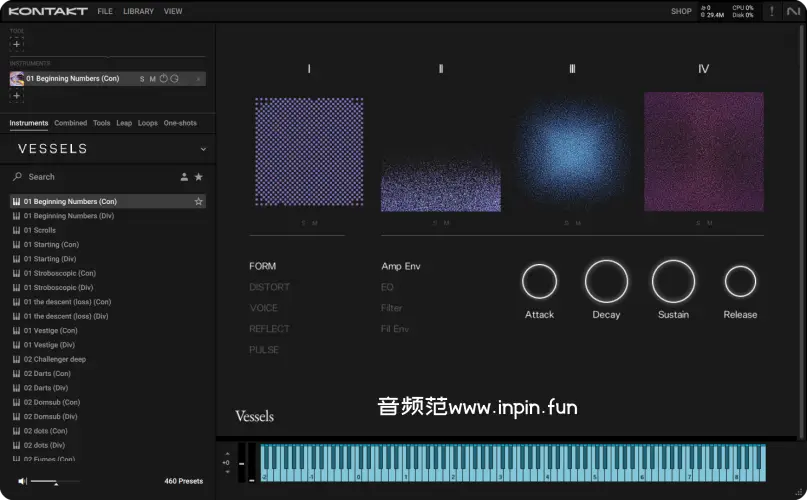Open the SHOP link
The image size is (807, 500).
pyautogui.click(x=681, y=11)
